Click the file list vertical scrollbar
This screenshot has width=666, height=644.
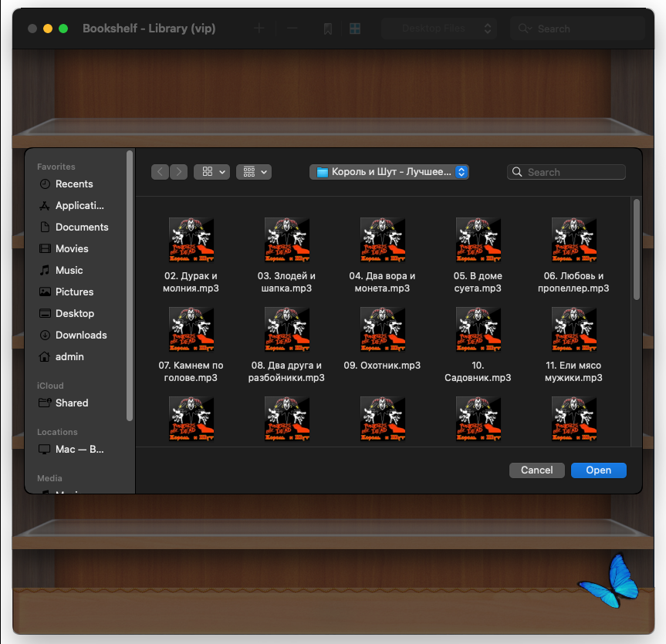click(636, 250)
